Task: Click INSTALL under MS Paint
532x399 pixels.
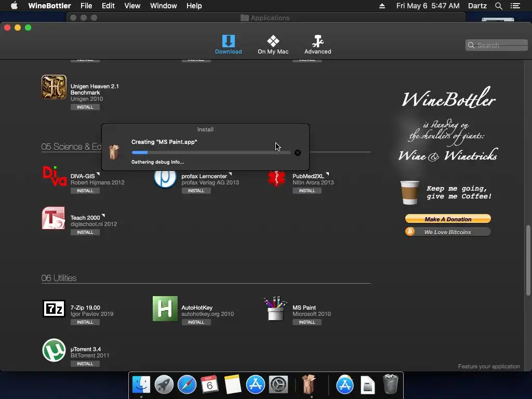Action: click(307, 322)
